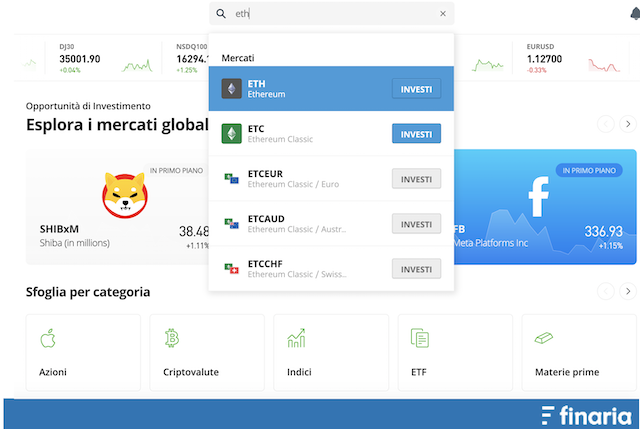Screen dimensions: 640x429
Task: Click the ETCEUR pair flag icon
Action: [231, 178]
